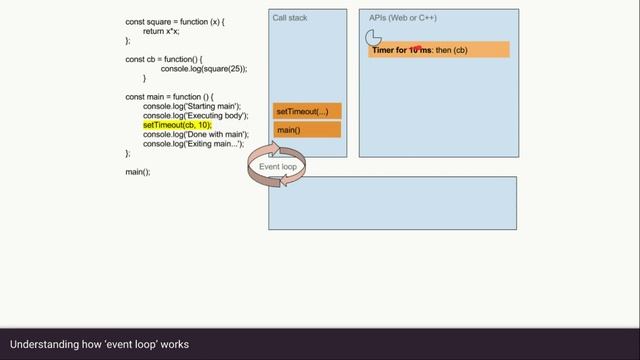This screenshot has height=360, width=640.
Task: Click the 'return x*x;' line
Action: coord(161,31)
